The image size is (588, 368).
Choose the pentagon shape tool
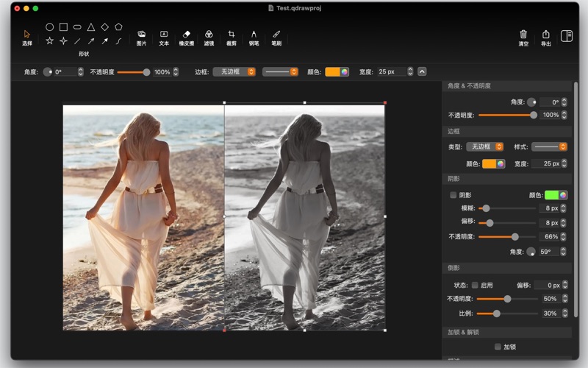coord(118,27)
